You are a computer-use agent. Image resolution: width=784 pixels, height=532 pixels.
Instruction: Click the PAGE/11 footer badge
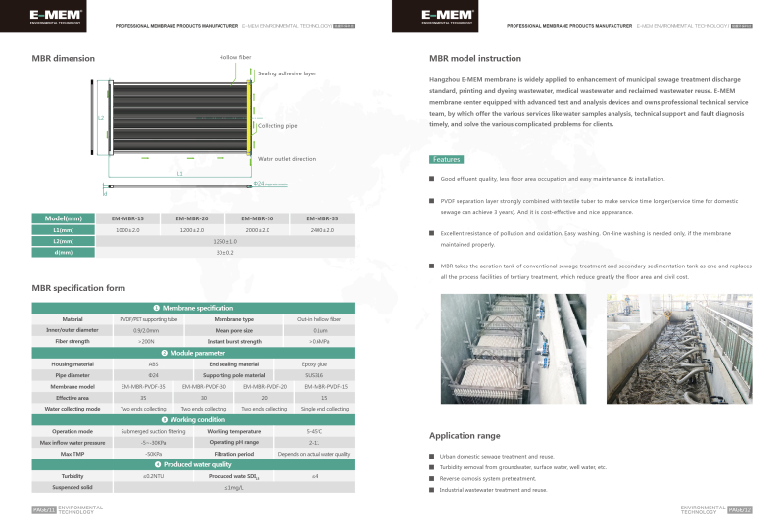[43, 509]
